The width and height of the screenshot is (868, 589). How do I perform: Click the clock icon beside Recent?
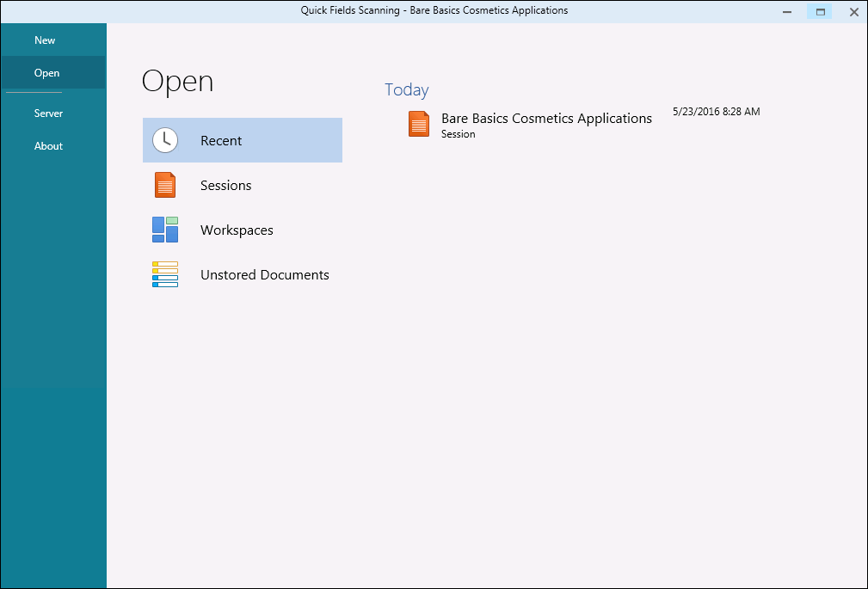point(165,140)
